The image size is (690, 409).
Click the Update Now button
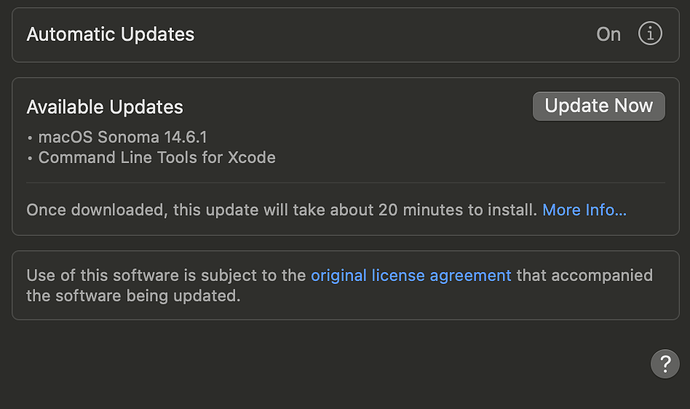[x=599, y=106]
